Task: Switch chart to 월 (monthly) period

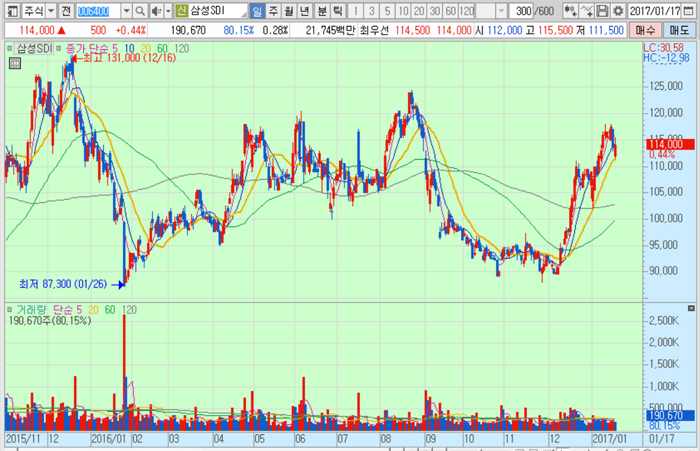Action: [x=288, y=10]
